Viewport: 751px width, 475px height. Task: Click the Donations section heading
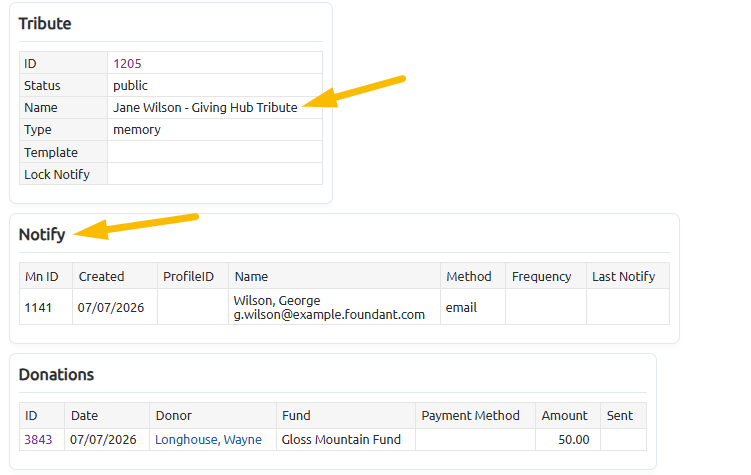(x=57, y=374)
